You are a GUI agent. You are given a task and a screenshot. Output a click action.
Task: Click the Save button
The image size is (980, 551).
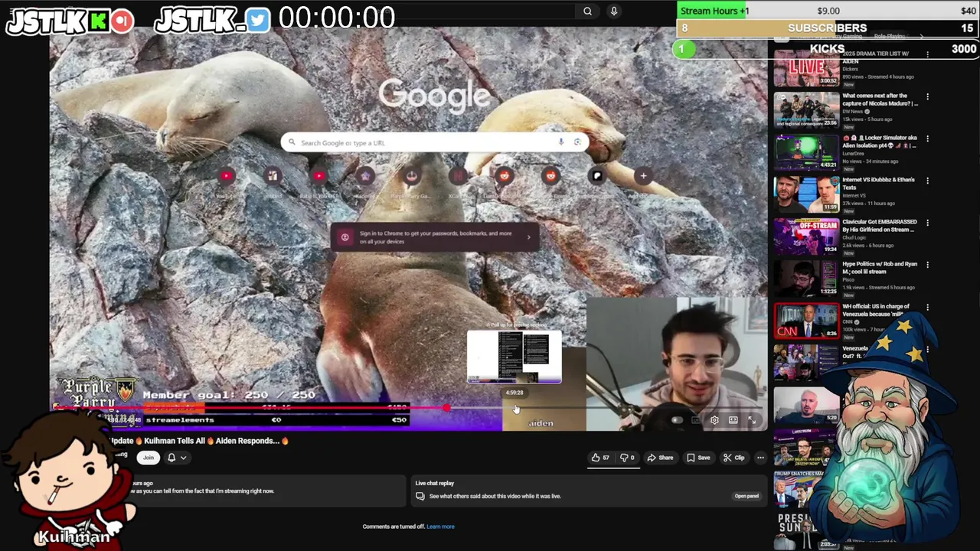tap(698, 458)
